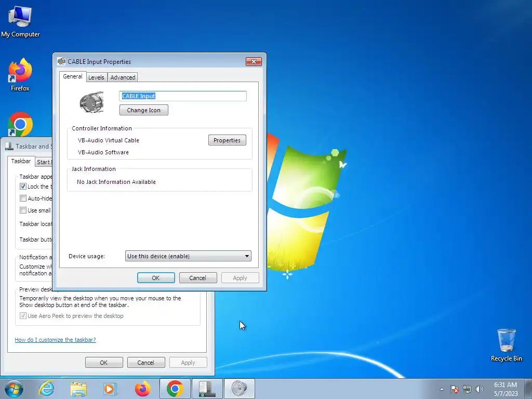Screen dimensions: 532x399
Task: Launch Internet Explorer from taskbar
Action: (46, 389)
